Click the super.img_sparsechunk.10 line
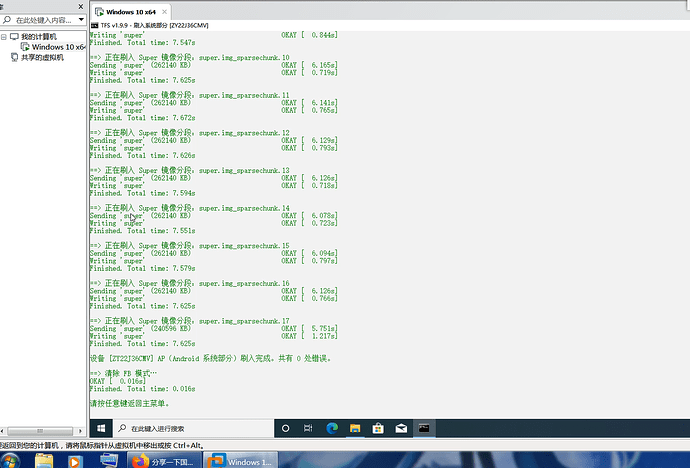The height and width of the screenshot is (468, 690). click(190, 58)
